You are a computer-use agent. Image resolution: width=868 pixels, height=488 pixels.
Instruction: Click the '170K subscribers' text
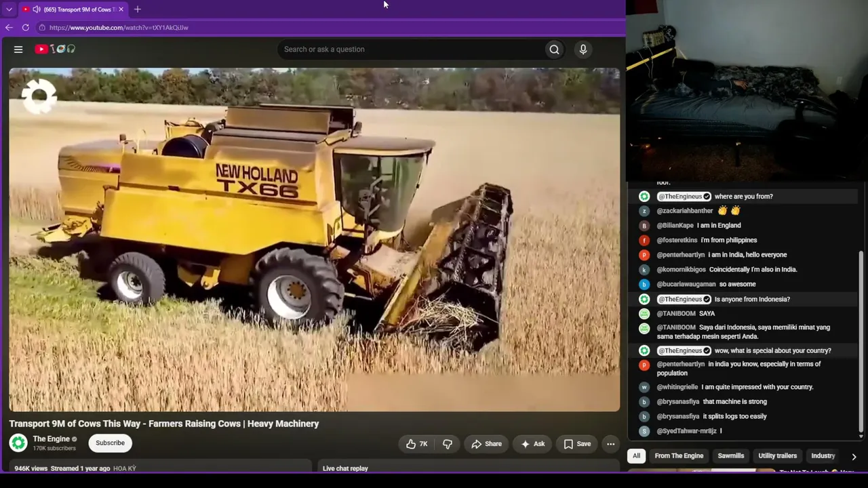[x=54, y=449]
